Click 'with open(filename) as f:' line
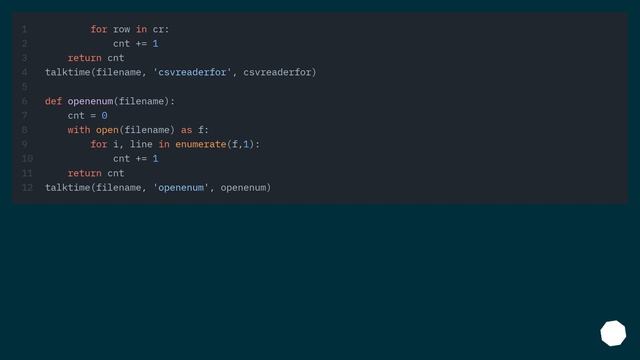 point(138,130)
